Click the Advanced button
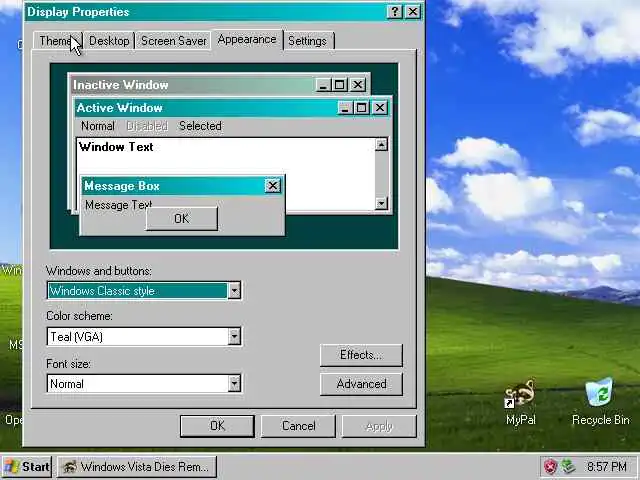 (361, 384)
